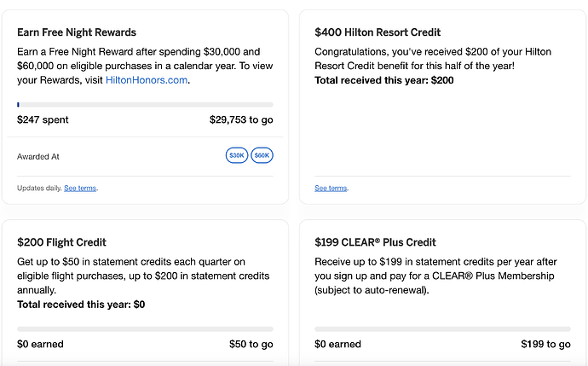Open See terms under Free Night Rewards
Screen dimensions: 588x366
click(80, 188)
